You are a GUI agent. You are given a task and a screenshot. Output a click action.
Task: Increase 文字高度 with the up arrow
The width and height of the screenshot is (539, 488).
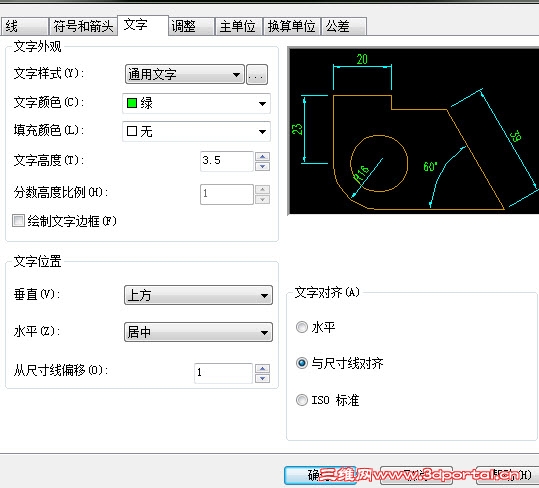click(x=263, y=157)
